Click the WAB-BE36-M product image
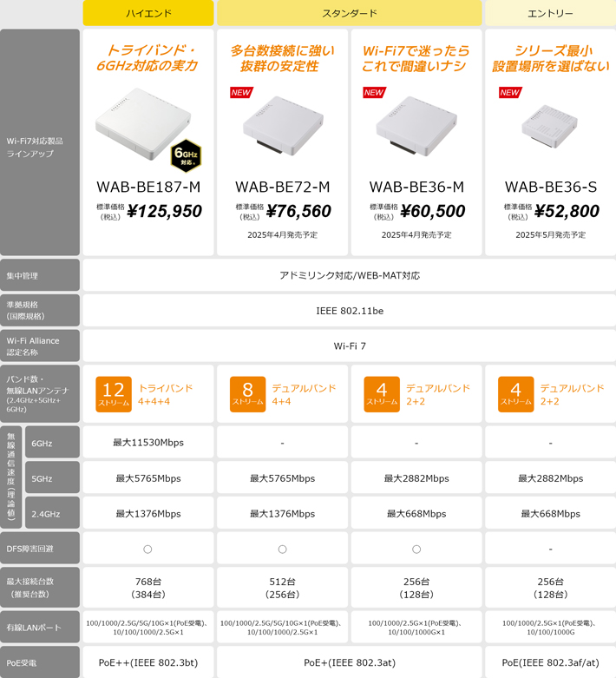The image size is (616, 678). pos(416,126)
